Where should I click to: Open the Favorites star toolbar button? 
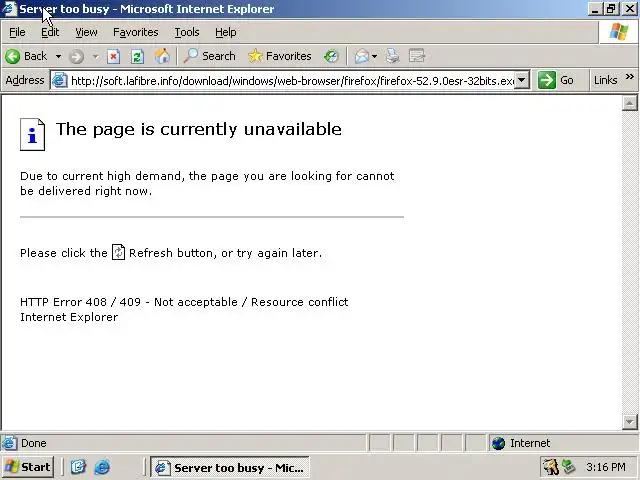(280, 56)
